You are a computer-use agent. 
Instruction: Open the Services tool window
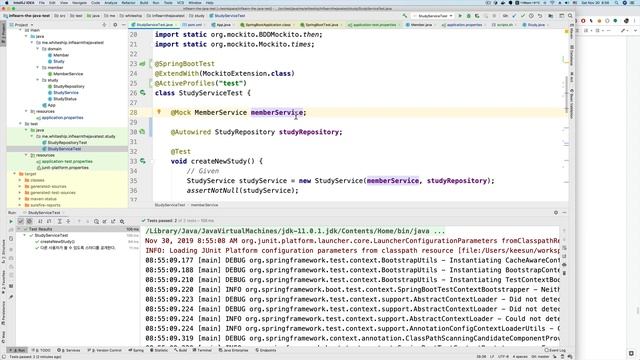coord(69,350)
